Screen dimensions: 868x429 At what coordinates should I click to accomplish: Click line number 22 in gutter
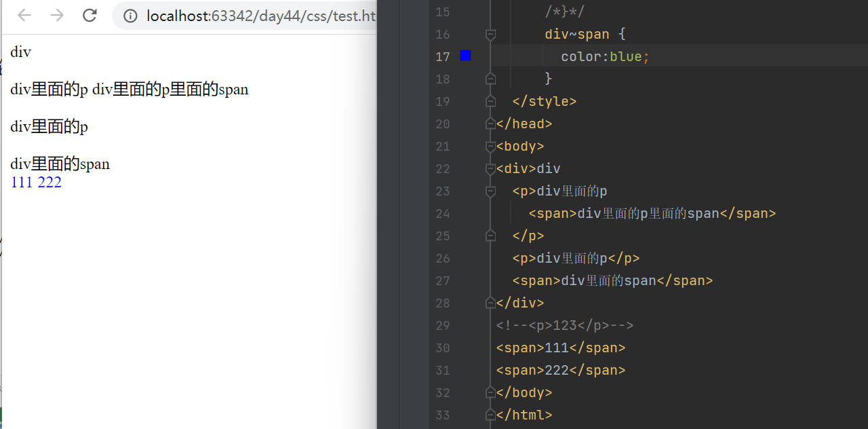(443, 168)
